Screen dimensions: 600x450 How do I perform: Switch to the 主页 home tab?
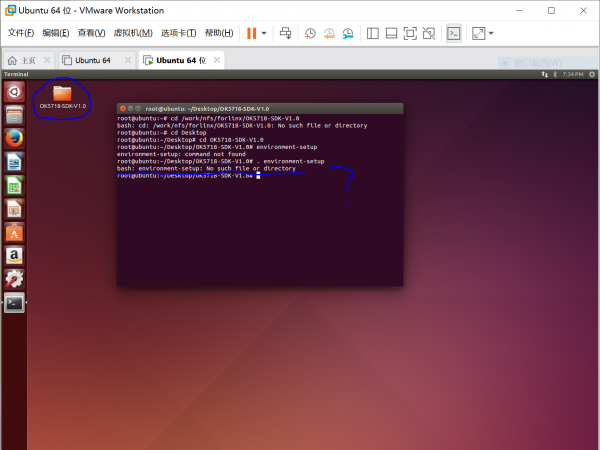tap(28, 60)
